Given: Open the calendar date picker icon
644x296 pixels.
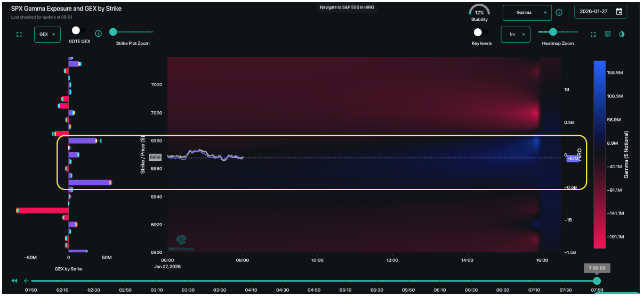Looking at the screenshot, I should click(618, 12).
